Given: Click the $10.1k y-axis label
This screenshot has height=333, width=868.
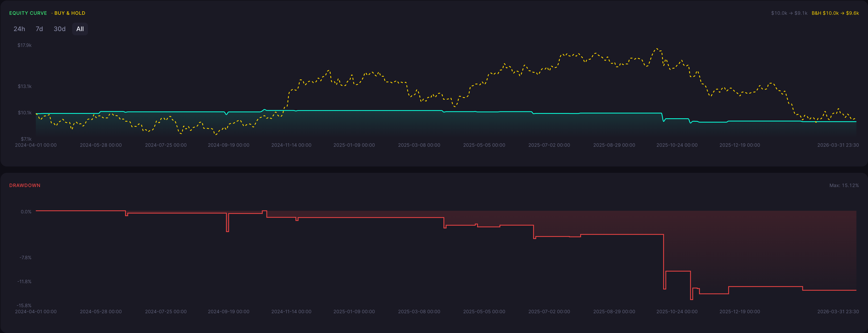Looking at the screenshot, I should pos(24,112).
